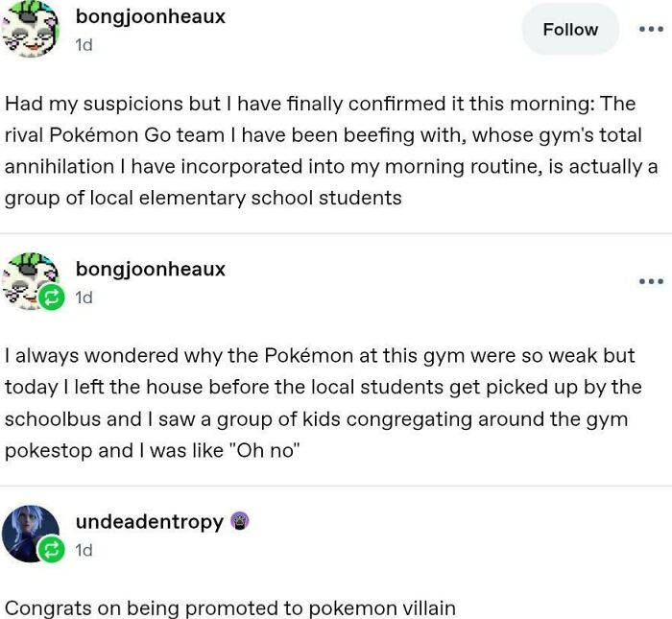Click the top post's 1d timestamp

pos(84,45)
